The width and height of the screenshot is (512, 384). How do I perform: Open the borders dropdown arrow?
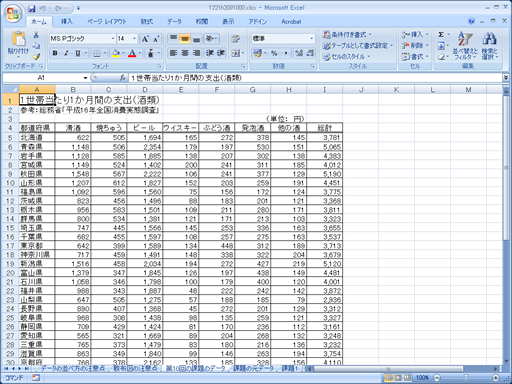[105, 53]
